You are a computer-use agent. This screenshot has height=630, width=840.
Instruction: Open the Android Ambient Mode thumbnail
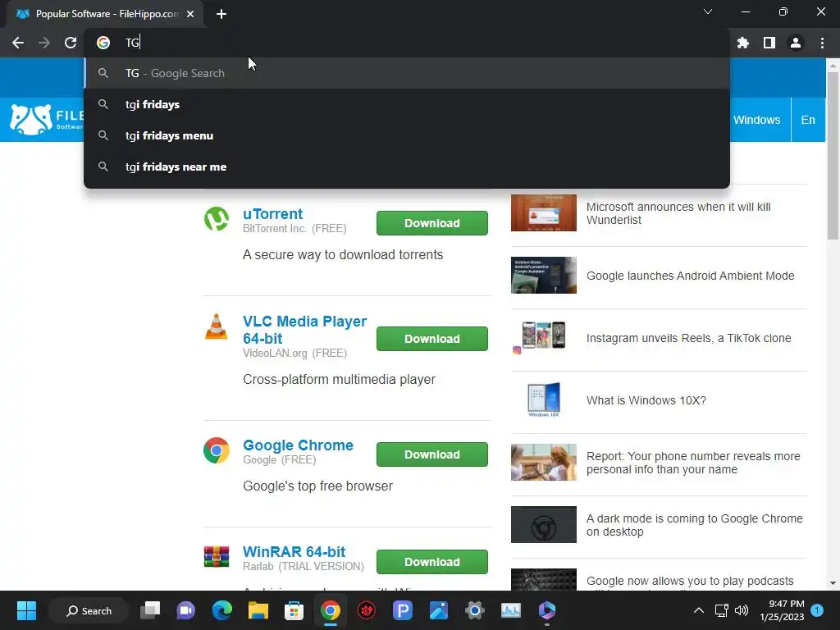click(x=544, y=276)
